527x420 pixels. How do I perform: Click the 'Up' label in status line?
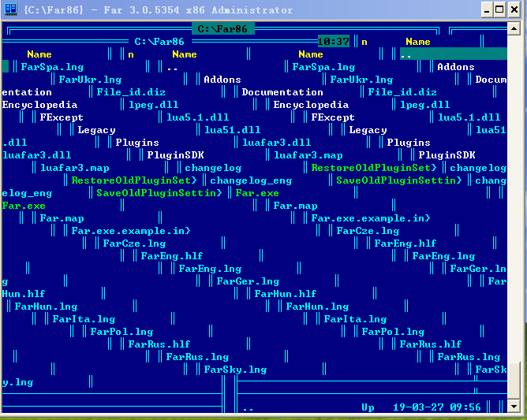click(x=368, y=407)
